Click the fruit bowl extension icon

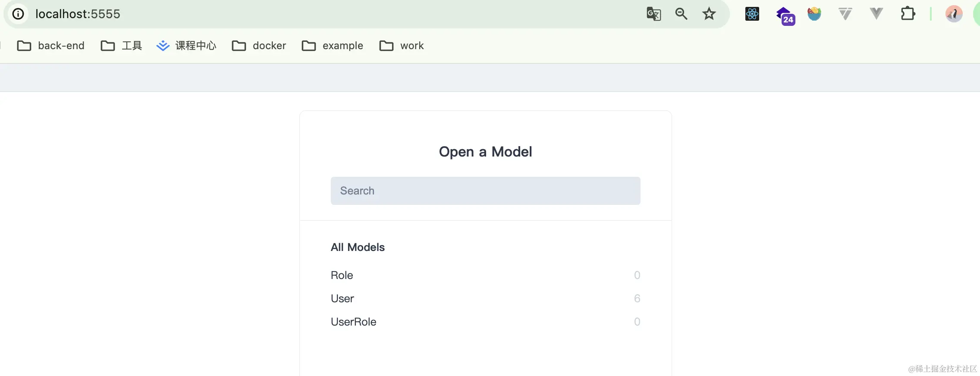(814, 14)
